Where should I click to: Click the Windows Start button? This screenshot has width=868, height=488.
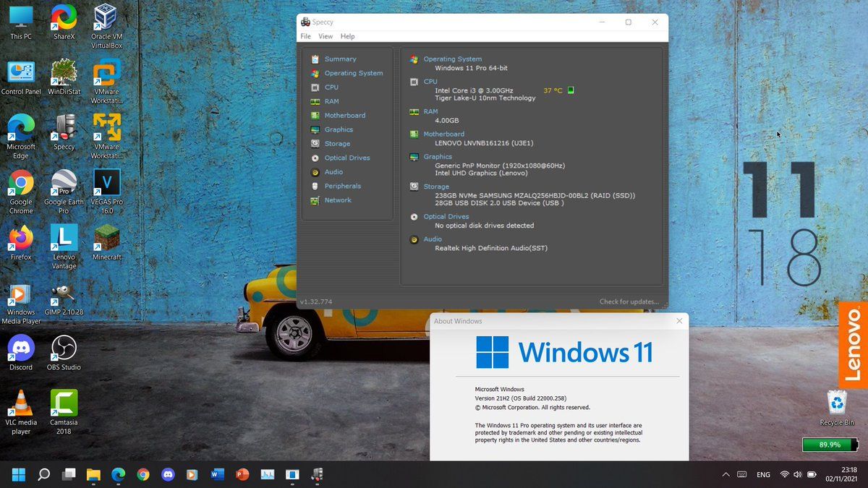click(19, 475)
